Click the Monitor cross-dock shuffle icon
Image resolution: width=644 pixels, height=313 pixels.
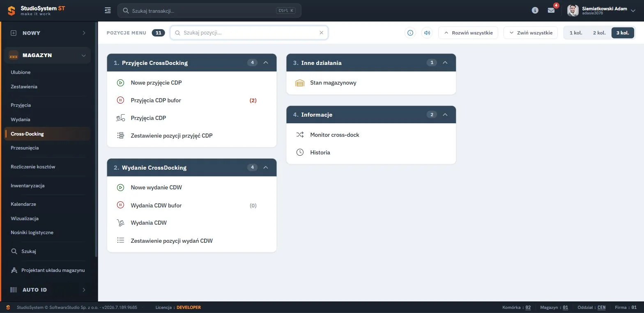tap(300, 135)
